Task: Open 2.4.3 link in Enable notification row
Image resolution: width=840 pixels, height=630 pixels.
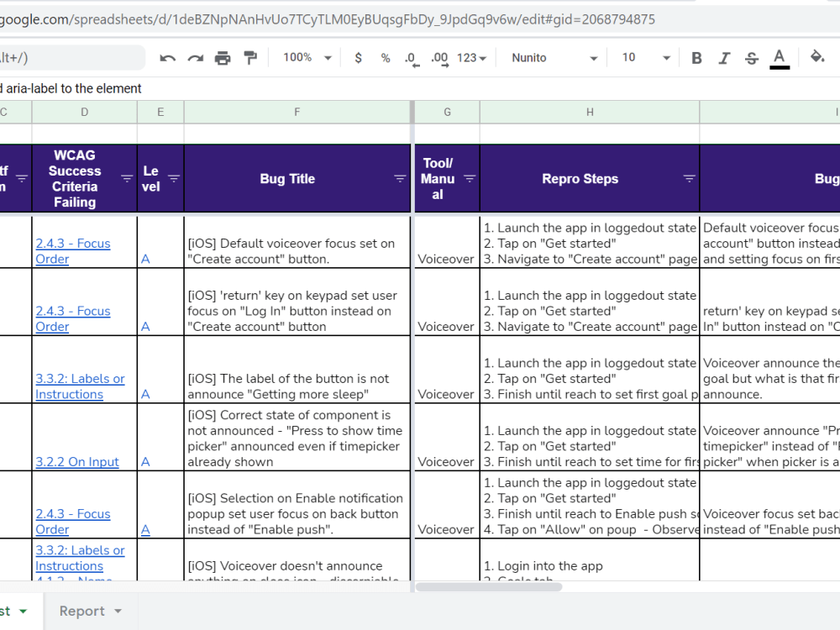Action: point(73,522)
